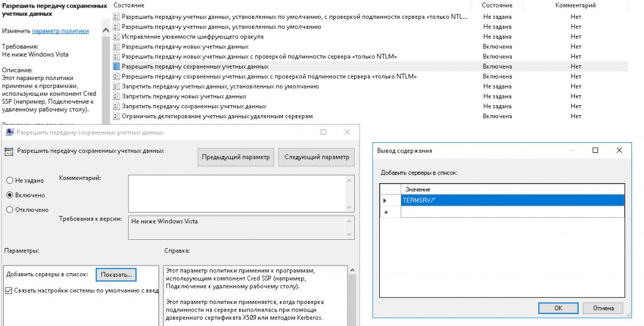Sort list by 'Комментарий' column header
This screenshot has width=644, height=326.
click(x=575, y=5)
